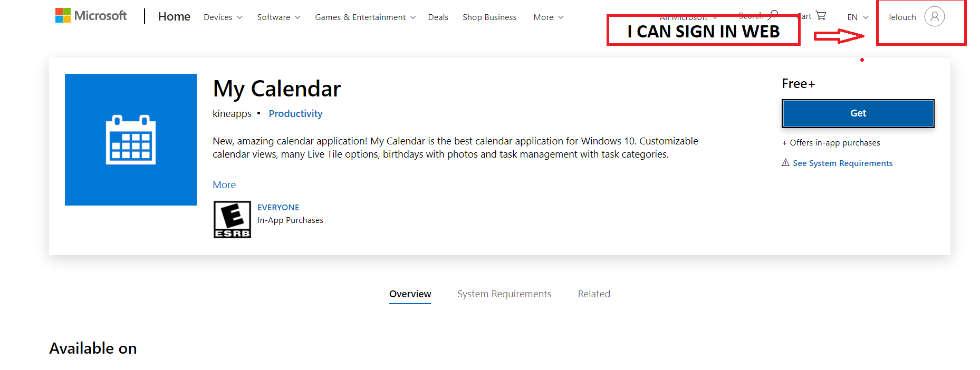Click the search magnifier icon

774,14
